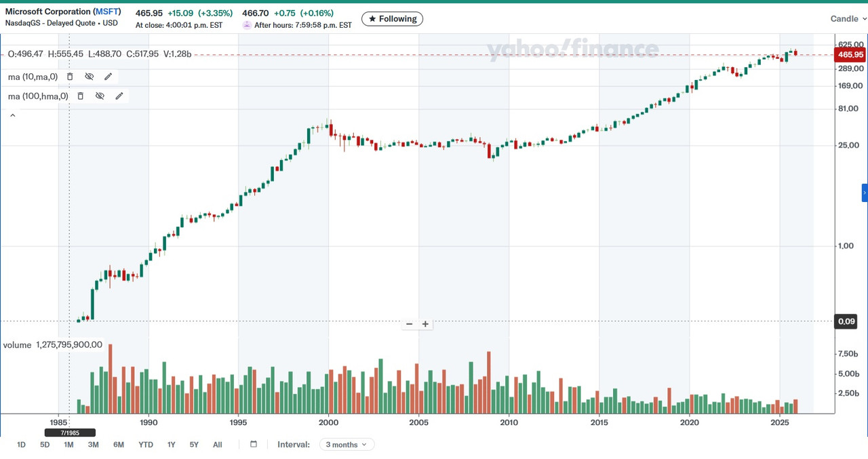The width and height of the screenshot is (868, 459).
Task: Click the 7.50b volume axis label
Action: coord(850,354)
